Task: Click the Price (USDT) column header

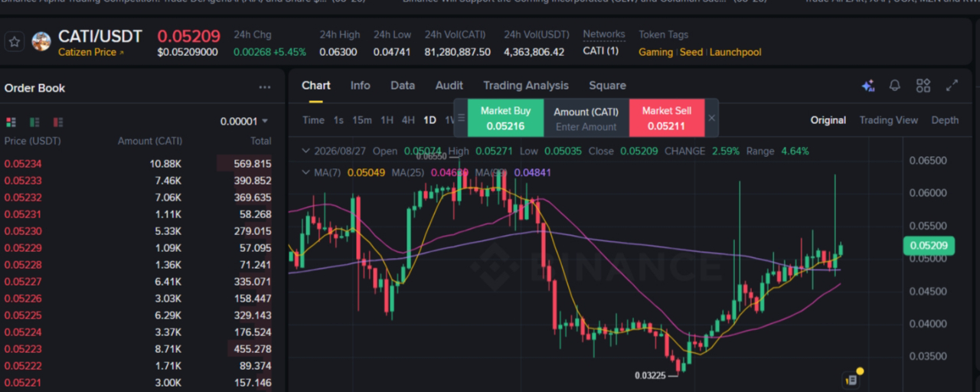Action: coord(32,141)
